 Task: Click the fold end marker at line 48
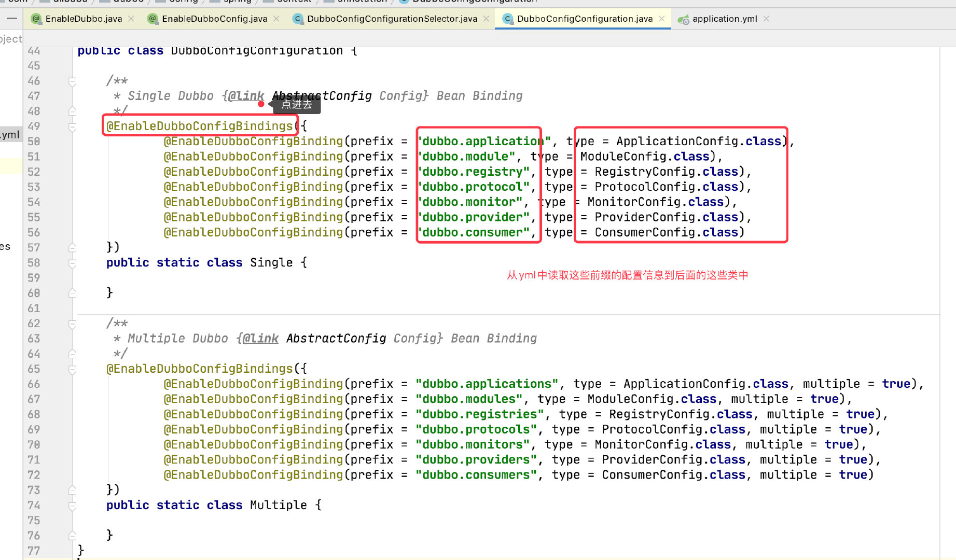click(73, 111)
